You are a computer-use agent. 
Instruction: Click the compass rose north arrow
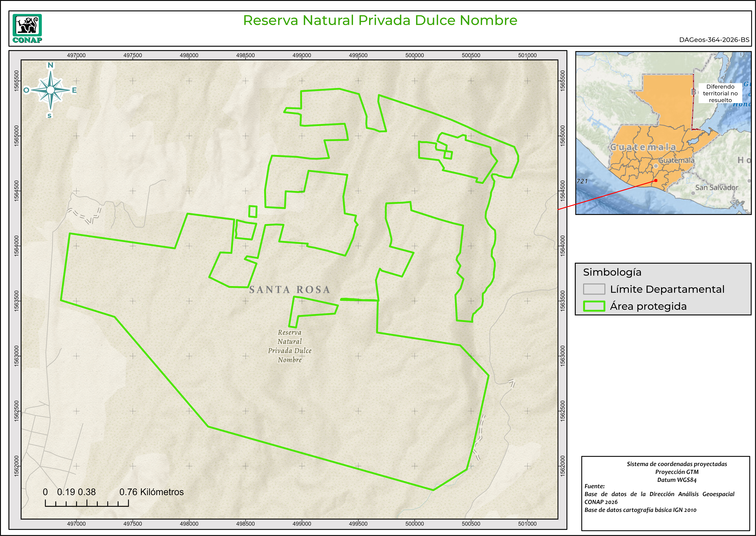(50, 90)
